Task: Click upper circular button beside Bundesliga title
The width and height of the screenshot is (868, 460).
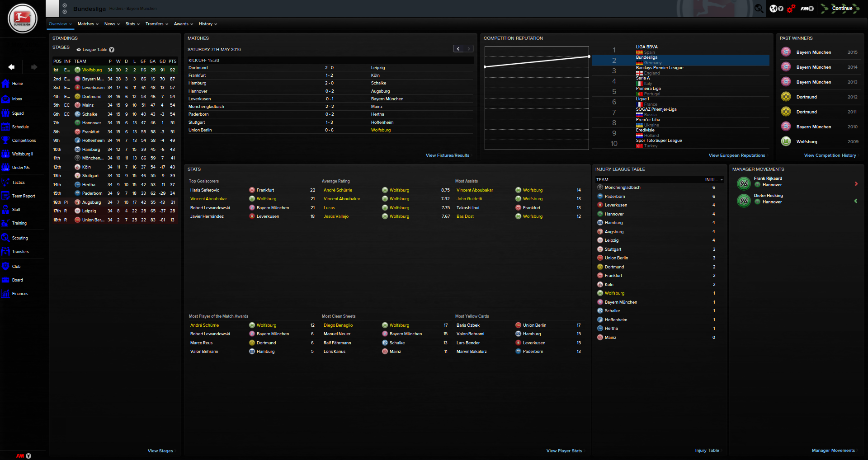Action: (65, 5)
